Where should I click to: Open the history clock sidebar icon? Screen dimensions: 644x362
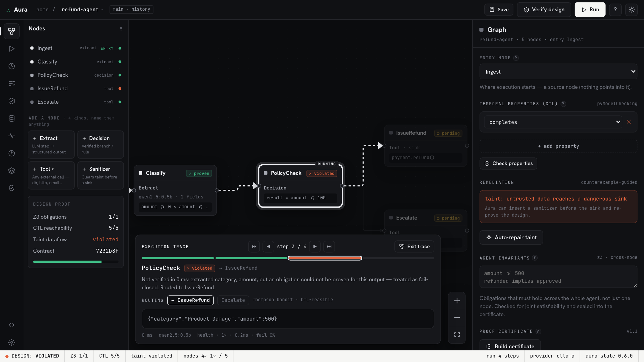pos(12,66)
